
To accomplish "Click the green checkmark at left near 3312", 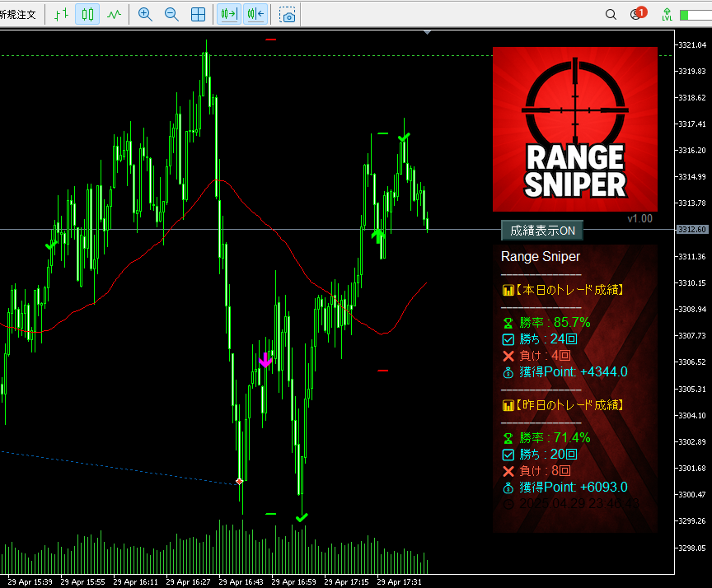I will tap(51, 245).
